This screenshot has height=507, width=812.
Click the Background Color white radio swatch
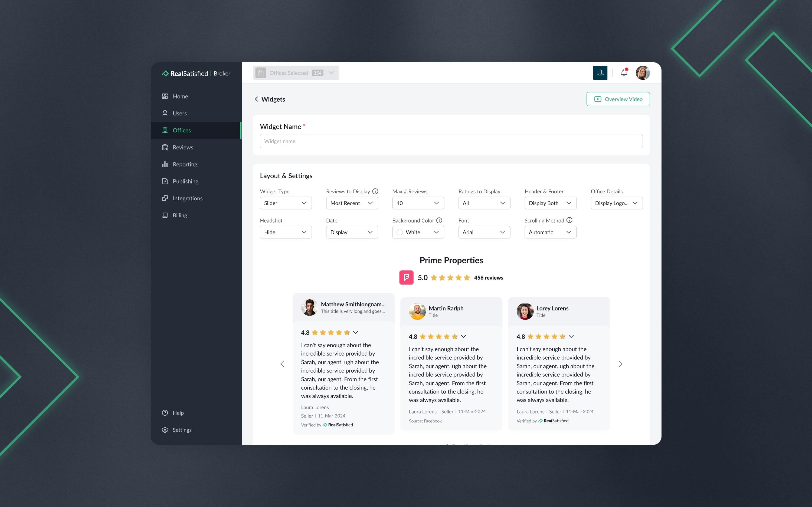tap(399, 232)
